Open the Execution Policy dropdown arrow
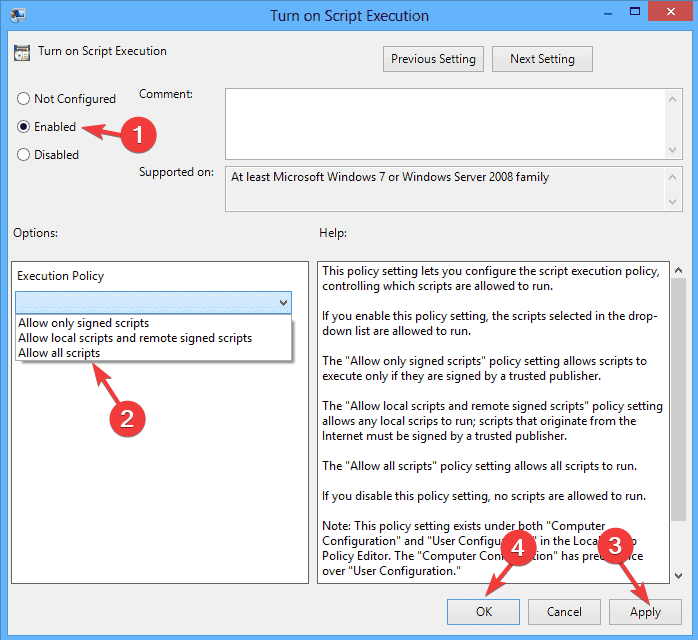 coord(283,303)
